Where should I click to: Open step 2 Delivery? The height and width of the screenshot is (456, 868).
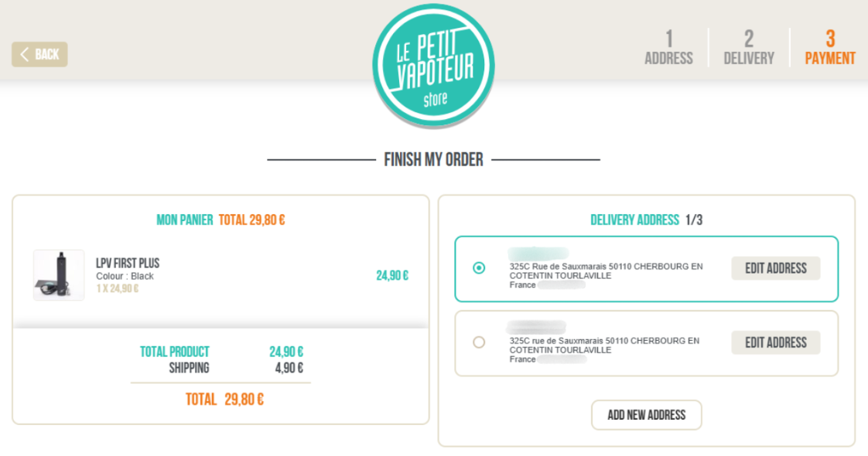749,48
